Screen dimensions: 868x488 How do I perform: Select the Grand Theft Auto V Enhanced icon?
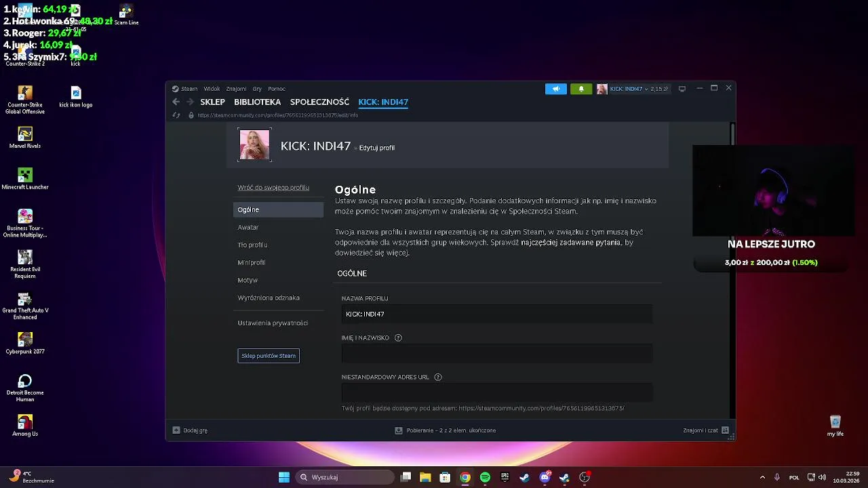[x=25, y=306]
